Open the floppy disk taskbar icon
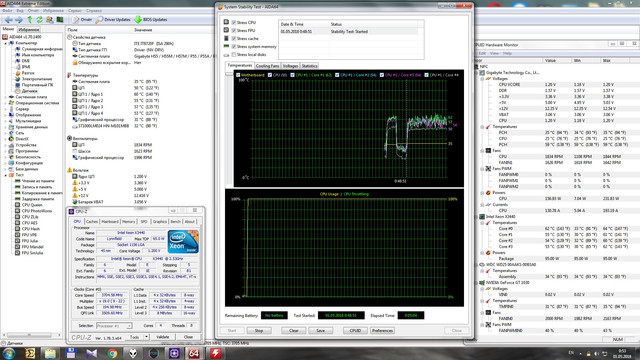This screenshot has height=360, width=640. pyautogui.click(x=71, y=353)
